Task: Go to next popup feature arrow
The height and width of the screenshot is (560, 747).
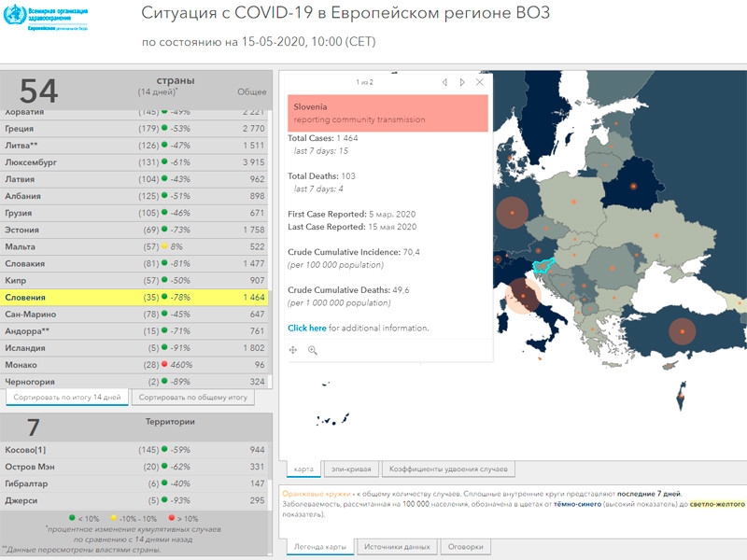Action: [462, 82]
